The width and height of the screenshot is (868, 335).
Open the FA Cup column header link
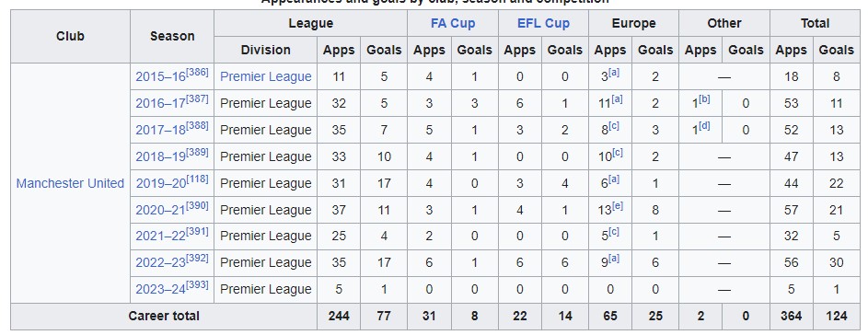pyautogui.click(x=453, y=23)
